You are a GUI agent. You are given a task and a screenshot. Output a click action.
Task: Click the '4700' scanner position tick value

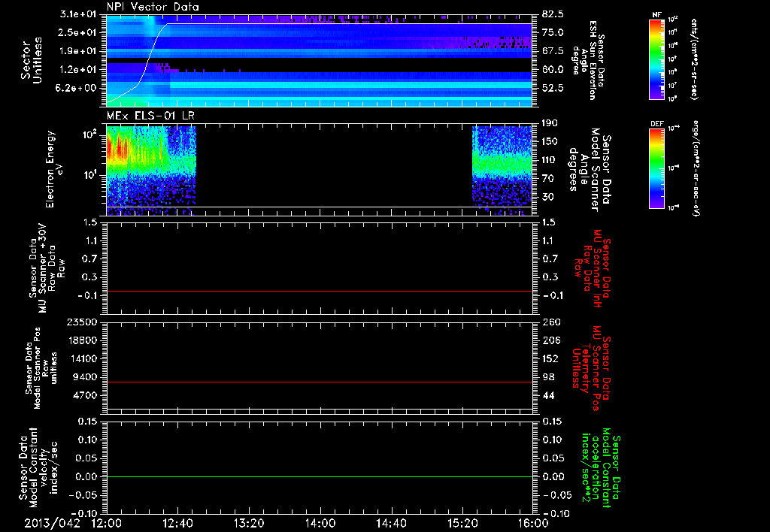pyautogui.click(x=85, y=395)
